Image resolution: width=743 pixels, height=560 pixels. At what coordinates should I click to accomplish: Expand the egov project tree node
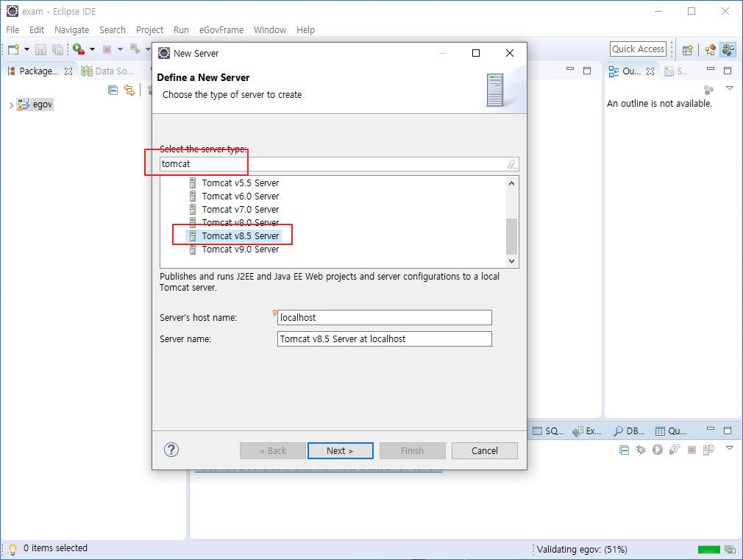[11, 104]
